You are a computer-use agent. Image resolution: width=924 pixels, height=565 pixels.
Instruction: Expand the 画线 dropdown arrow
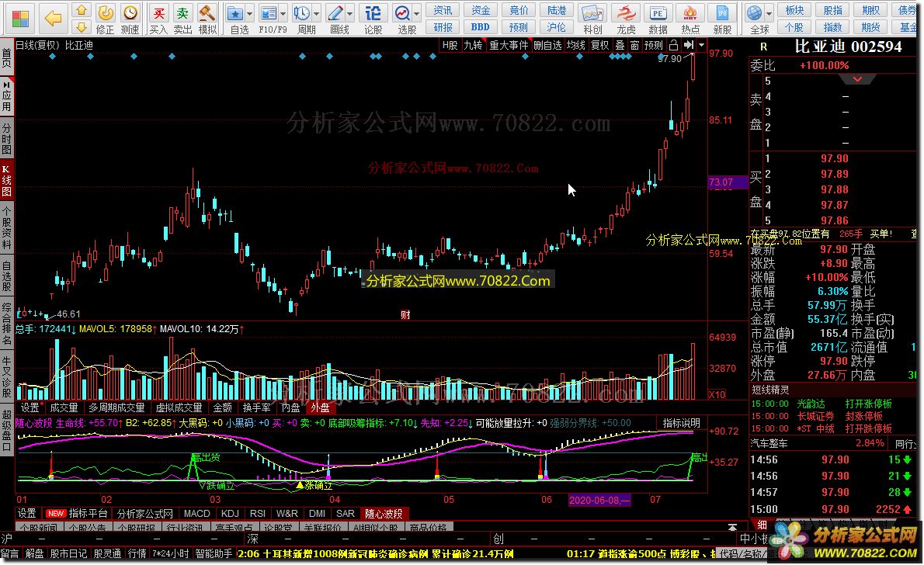351,13
